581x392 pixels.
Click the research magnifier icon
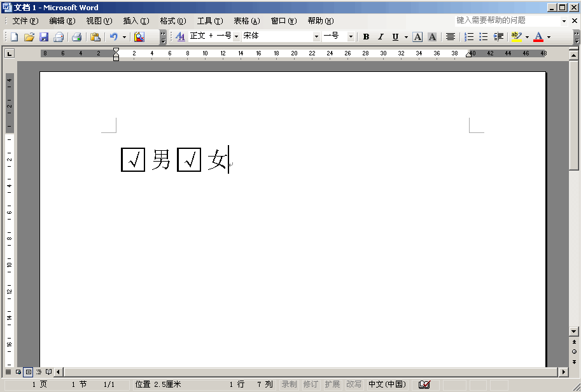click(139, 37)
